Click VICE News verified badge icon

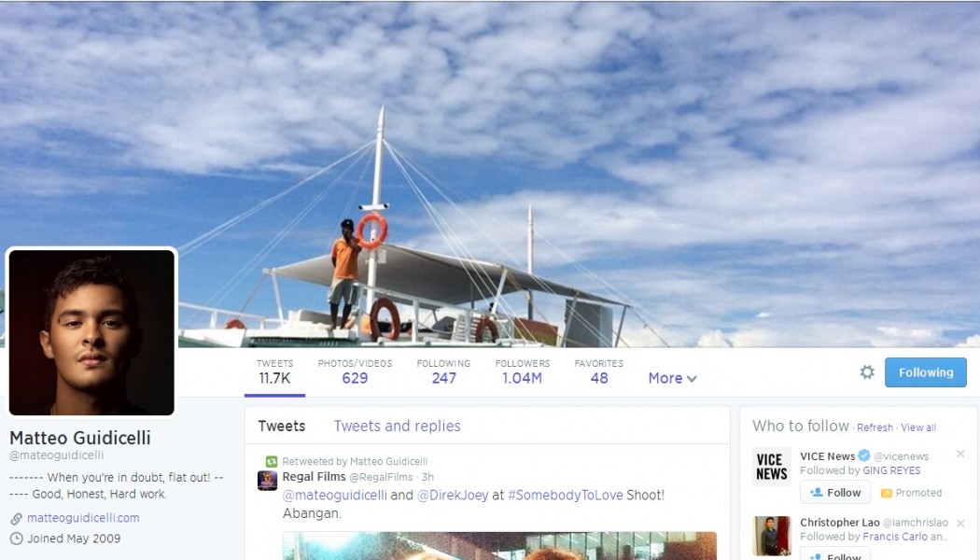pyautogui.click(x=863, y=455)
